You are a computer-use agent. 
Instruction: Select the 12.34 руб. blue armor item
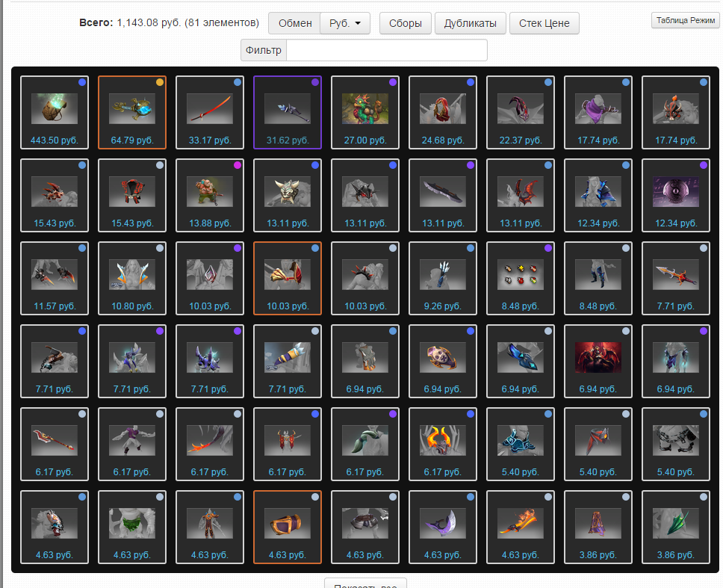pos(598,196)
